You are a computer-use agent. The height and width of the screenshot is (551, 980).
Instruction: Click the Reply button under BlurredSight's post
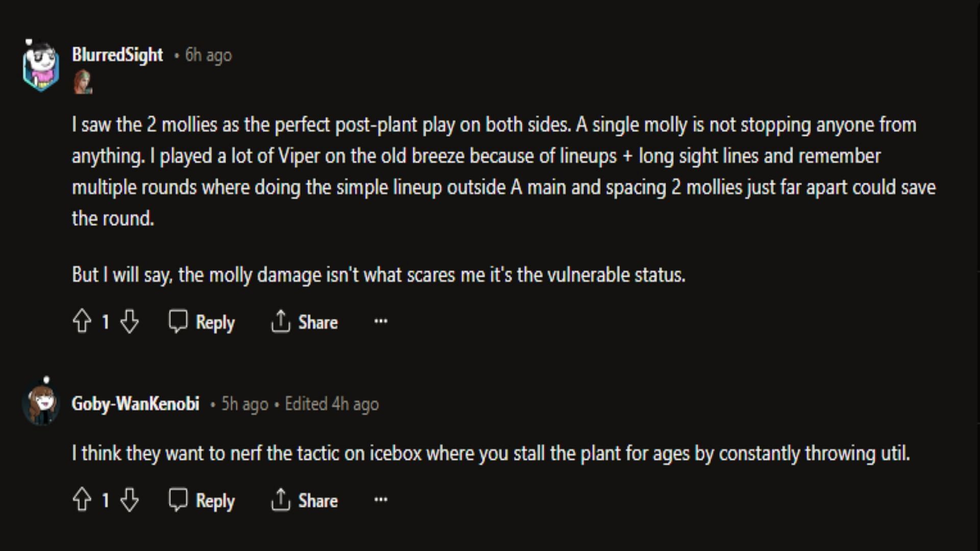pyautogui.click(x=202, y=321)
